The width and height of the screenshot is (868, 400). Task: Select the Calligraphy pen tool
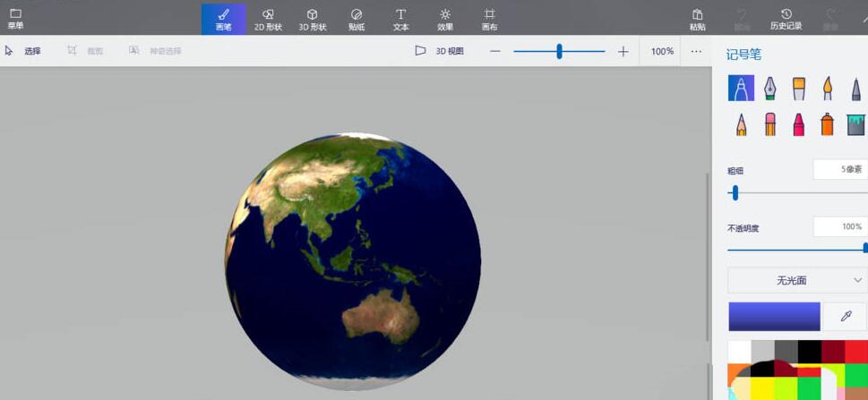769,88
